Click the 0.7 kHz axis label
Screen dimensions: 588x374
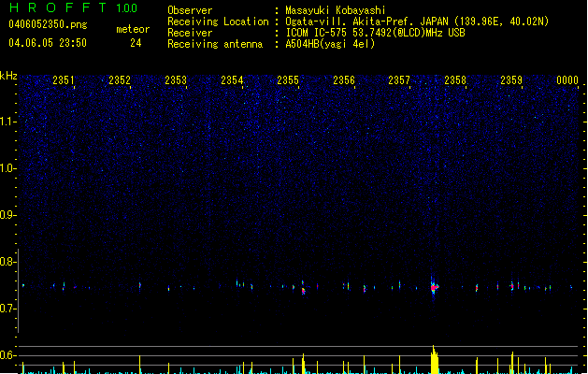[7, 309]
